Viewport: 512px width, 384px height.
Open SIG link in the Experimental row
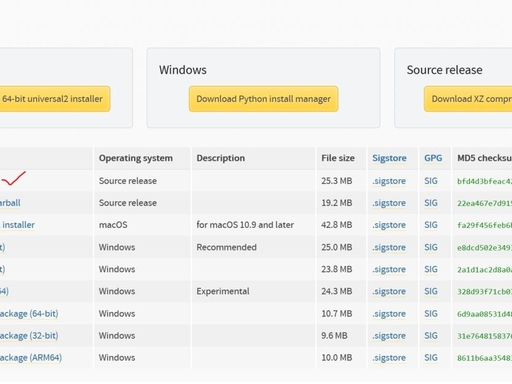click(x=431, y=291)
